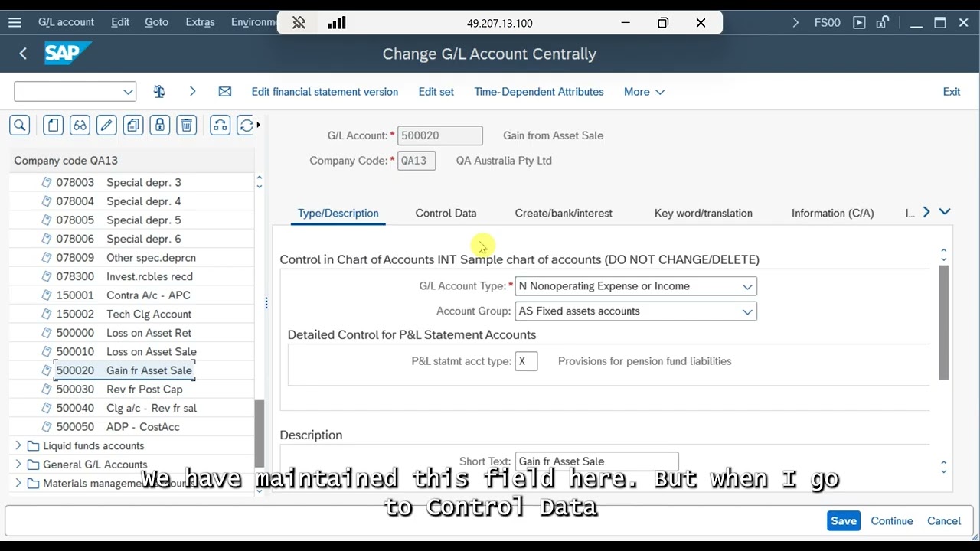The width and height of the screenshot is (980, 551).
Task: Click the P&L statmt acct type field
Action: click(526, 361)
